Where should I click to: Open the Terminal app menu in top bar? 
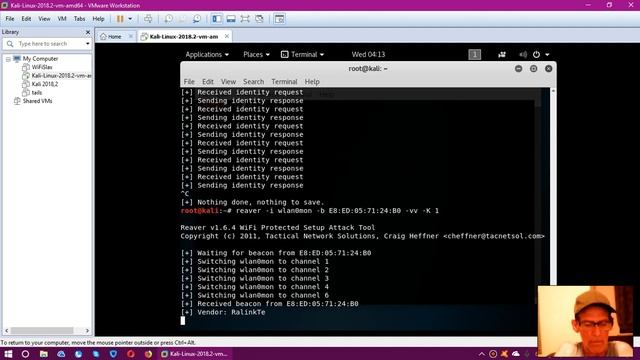(x=302, y=54)
